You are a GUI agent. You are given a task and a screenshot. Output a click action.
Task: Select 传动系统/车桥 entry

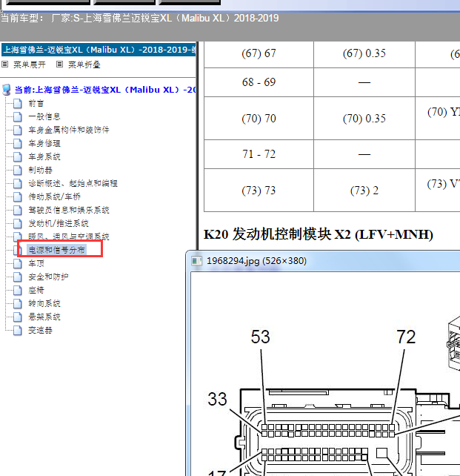click(55, 197)
